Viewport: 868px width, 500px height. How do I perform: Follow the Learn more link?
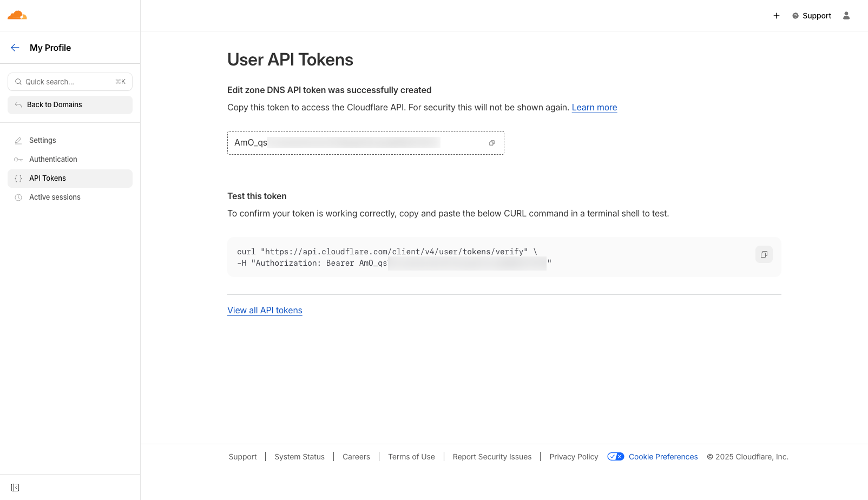tap(594, 107)
